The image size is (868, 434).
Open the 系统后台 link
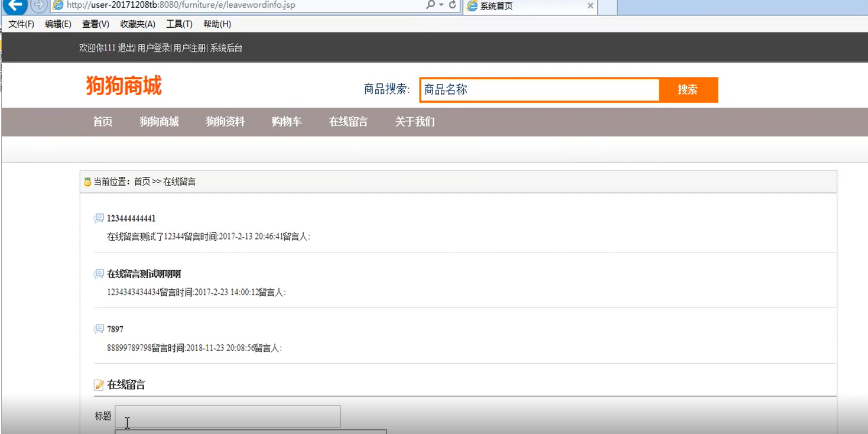226,48
